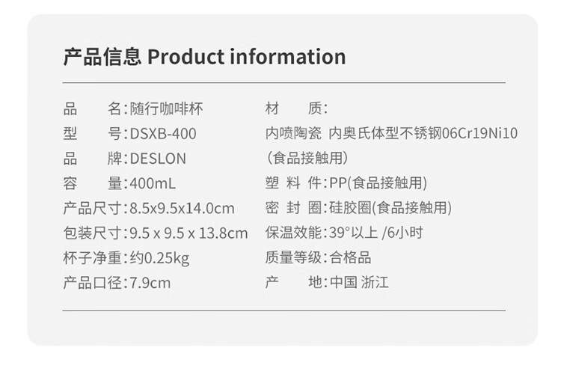Select the cup net weight 约0.25kg
Screen dimensions: 561x392
click(159, 258)
